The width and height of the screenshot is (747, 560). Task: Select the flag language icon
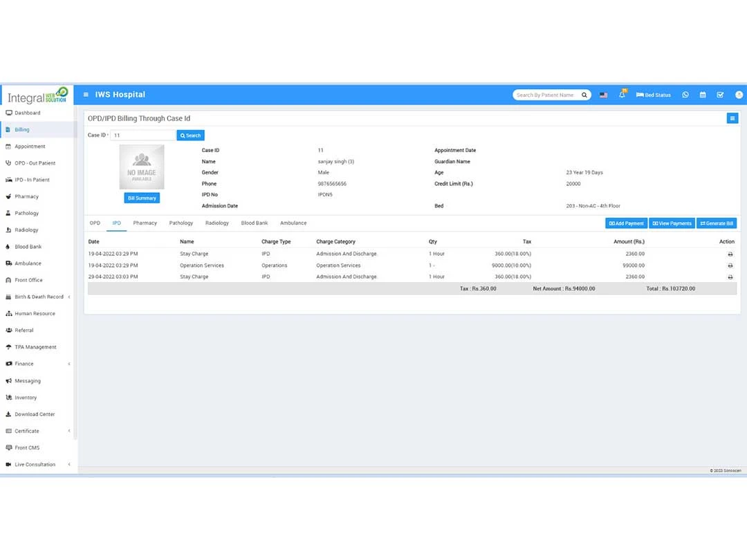(x=602, y=95)
